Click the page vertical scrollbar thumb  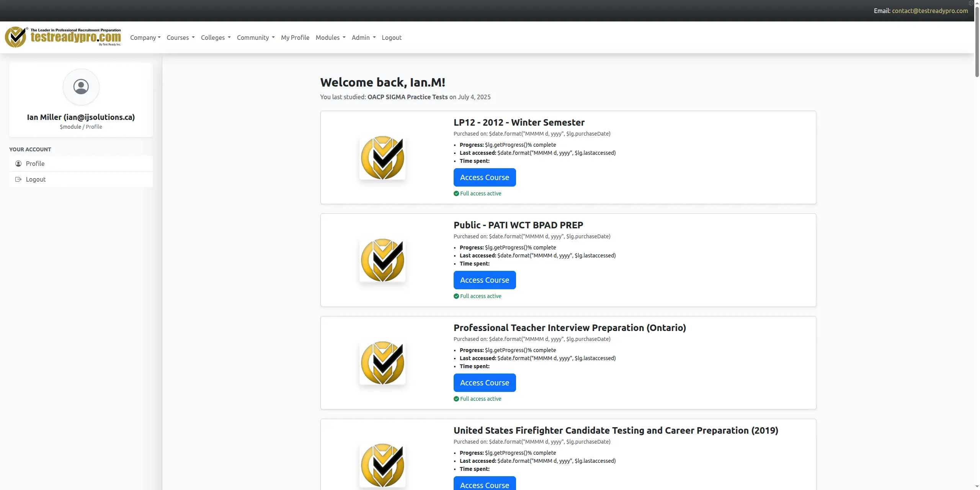pyautogui.click(x=977, y=41)
